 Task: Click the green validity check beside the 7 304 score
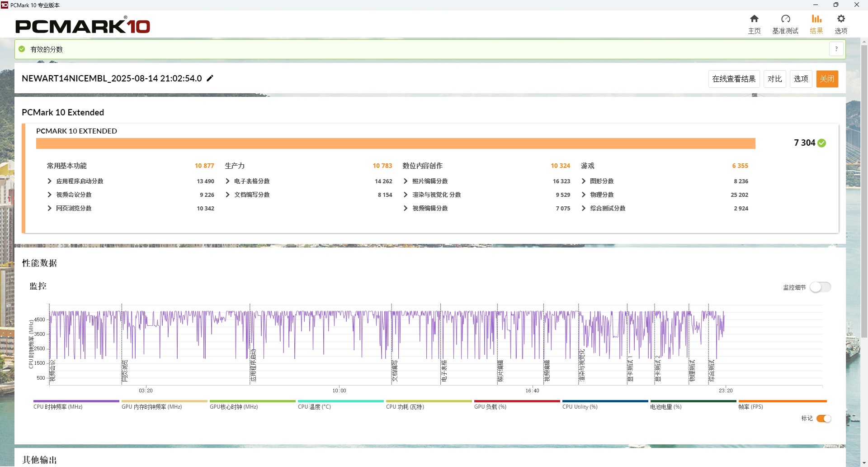(822, 143)
